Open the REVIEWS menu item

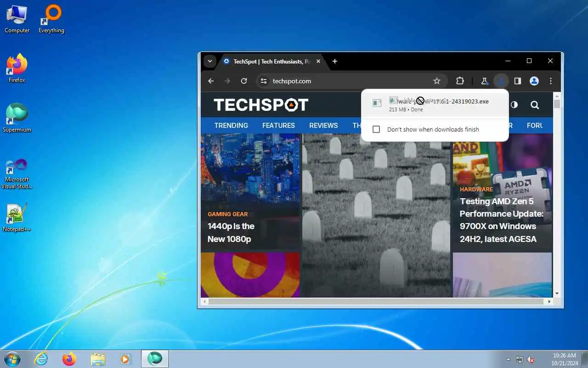323,125
